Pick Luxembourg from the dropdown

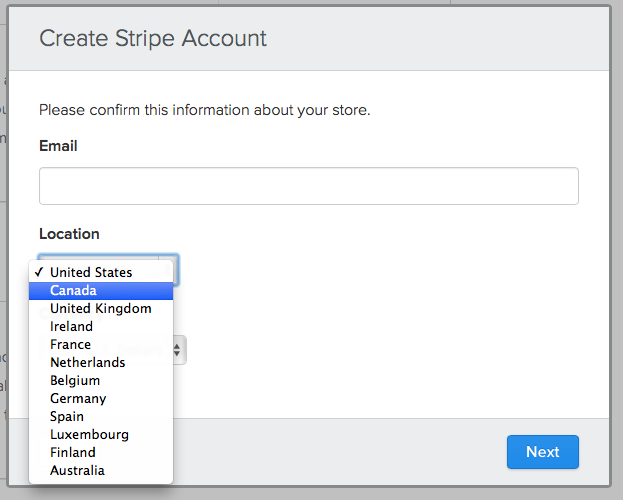(x=101, y=434)
